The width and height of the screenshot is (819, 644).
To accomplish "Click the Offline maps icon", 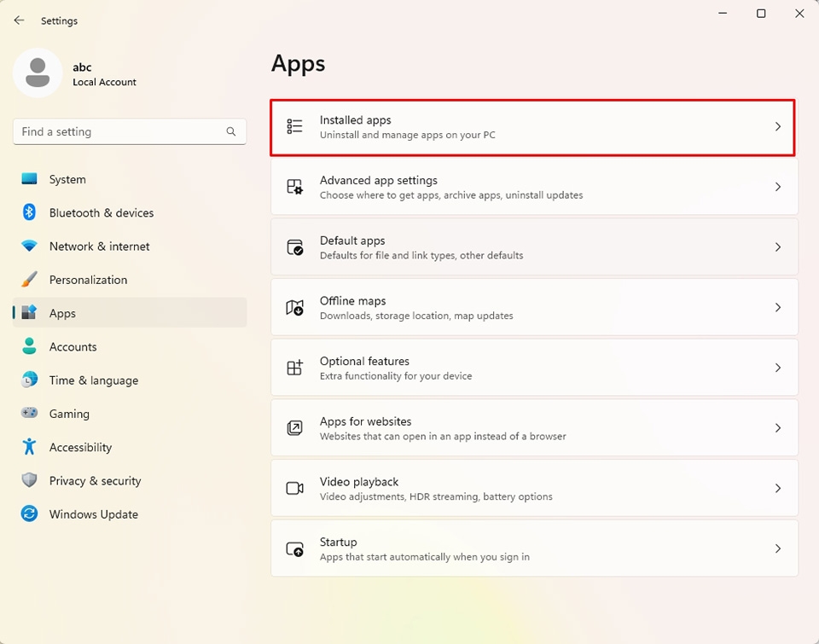I will point(294,308).
